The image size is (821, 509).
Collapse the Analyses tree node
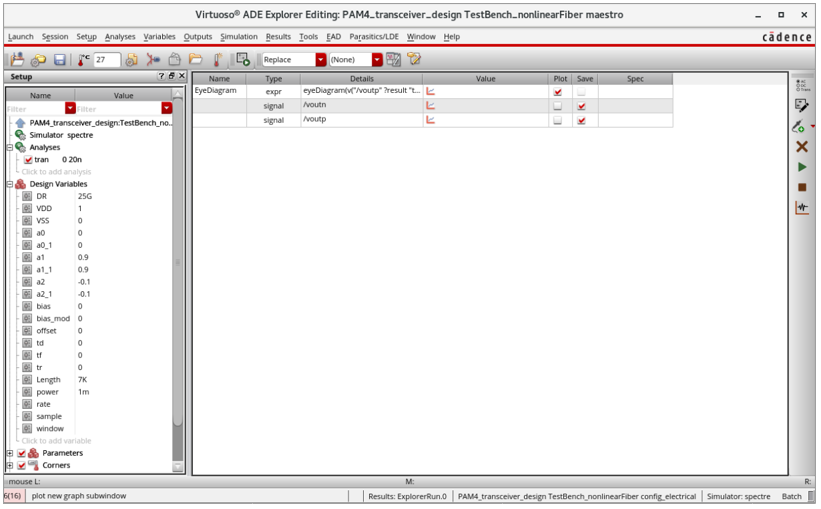point(10,148)
